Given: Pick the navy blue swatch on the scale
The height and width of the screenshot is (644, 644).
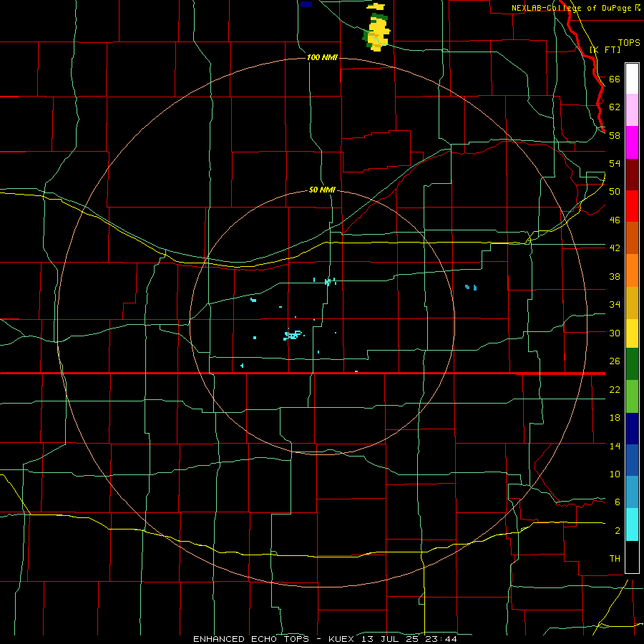Looking at the screenshot, I should (x=632, y=429).
